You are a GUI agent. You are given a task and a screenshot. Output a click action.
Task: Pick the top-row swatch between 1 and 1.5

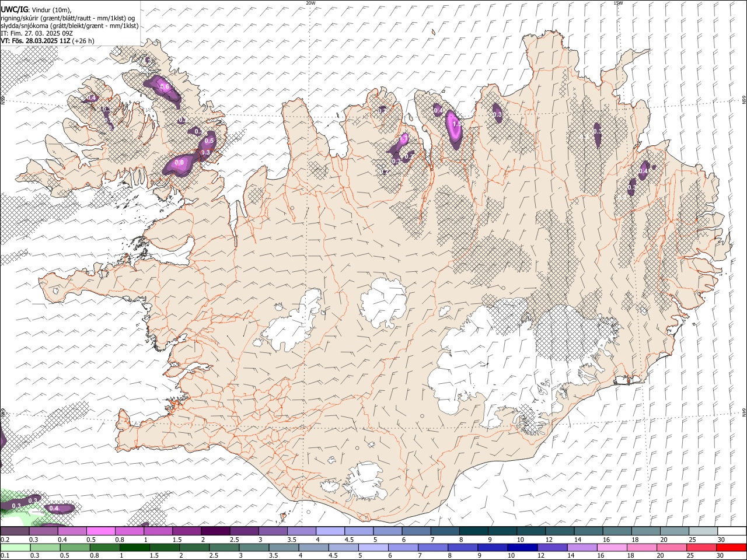[158, 531]
